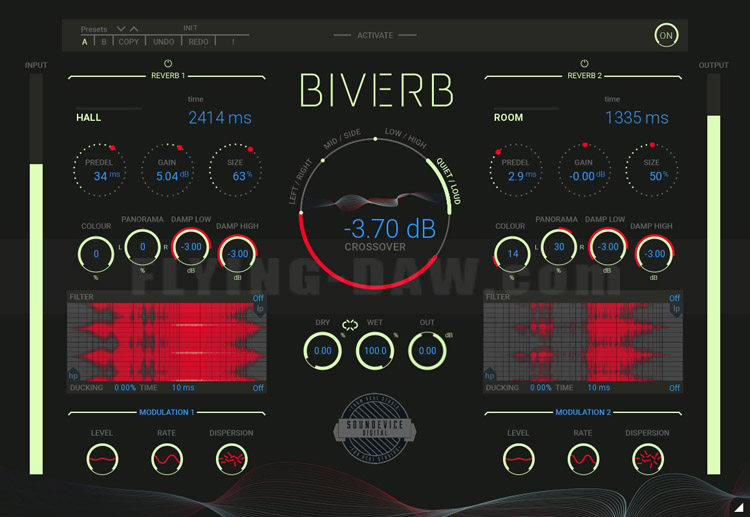Select preset slot B
This screenshot has height=517, width=750.
pos(104,42)
